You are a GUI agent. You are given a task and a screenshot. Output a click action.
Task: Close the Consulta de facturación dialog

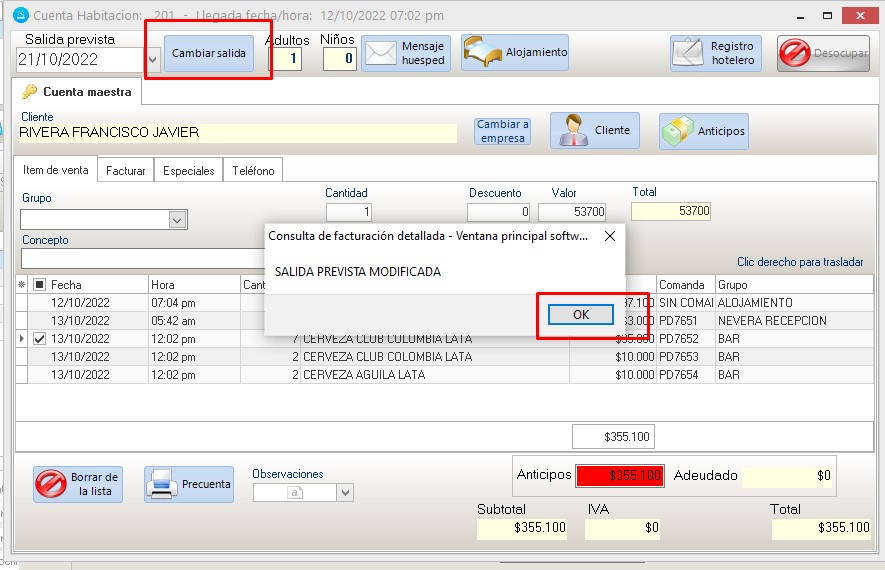point(610,237)
